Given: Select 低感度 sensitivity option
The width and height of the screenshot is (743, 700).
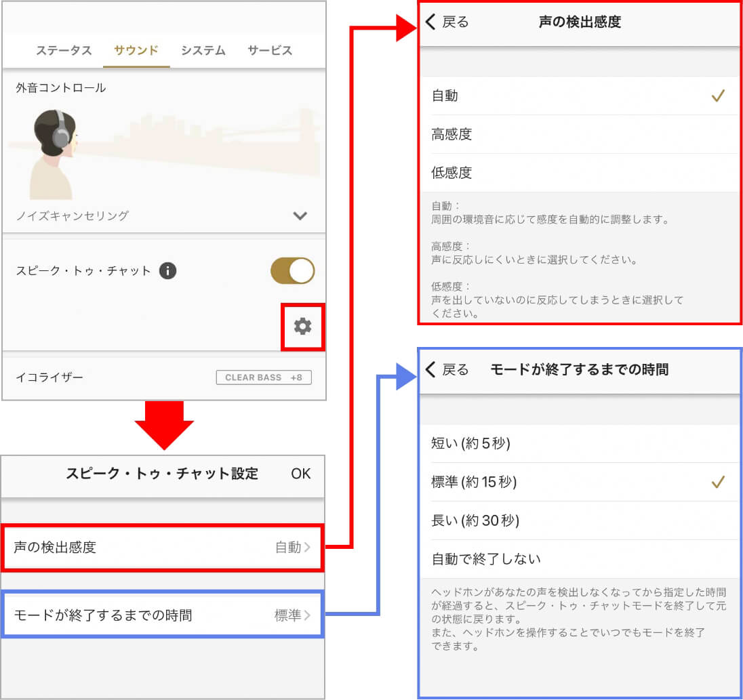Looking at the screenshot, I should click(x=578, y=173).
